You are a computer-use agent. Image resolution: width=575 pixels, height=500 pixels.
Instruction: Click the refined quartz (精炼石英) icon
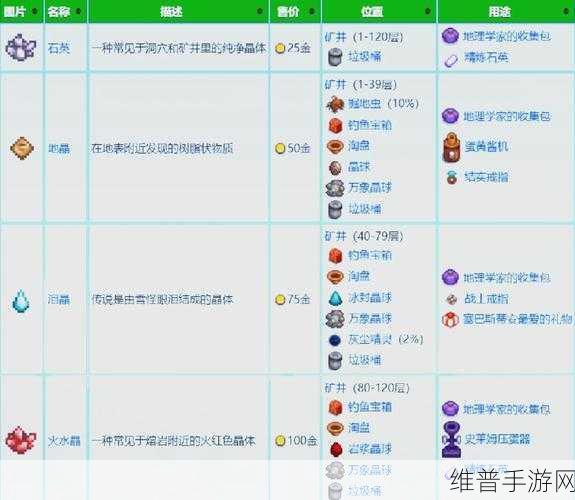[450, 60]
